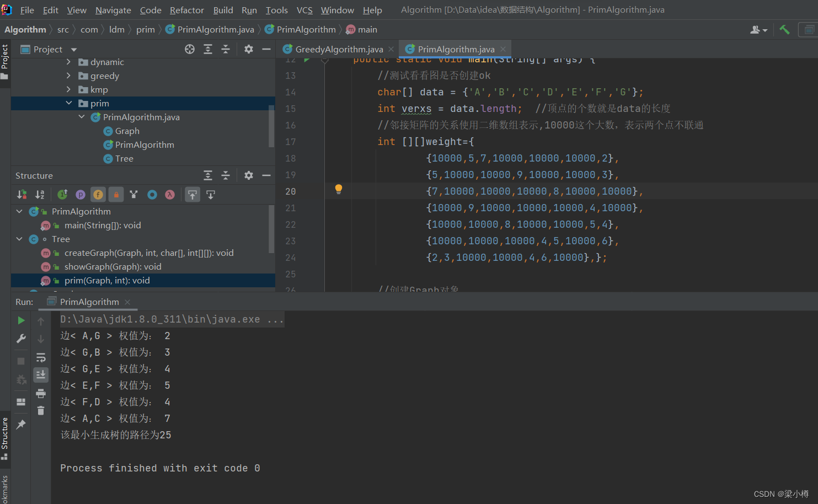Close the GreedyAlgorithm.java tab
The width and height of the screenshot is (818, 504).
point(391,49)
